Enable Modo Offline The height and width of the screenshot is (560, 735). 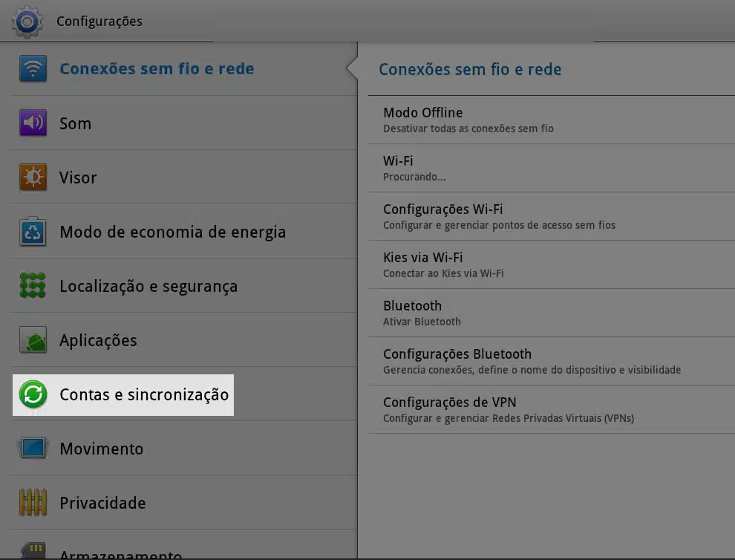point(551,120)
